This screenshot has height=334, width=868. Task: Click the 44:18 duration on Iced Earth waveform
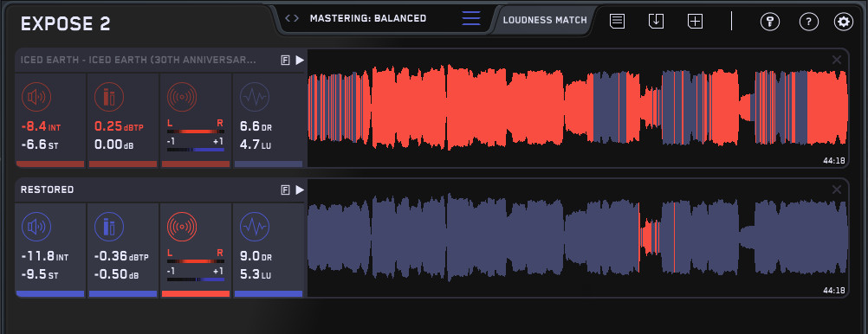833,161
